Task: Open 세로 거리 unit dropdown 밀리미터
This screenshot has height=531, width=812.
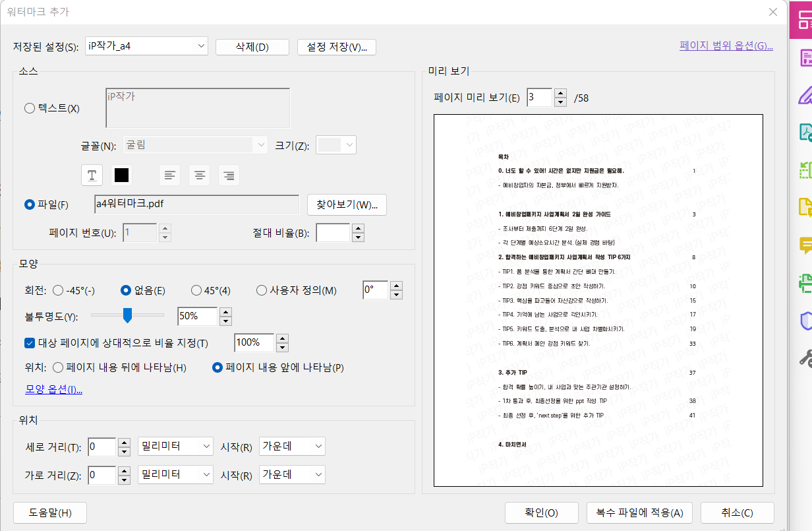Action: point(175,447)
